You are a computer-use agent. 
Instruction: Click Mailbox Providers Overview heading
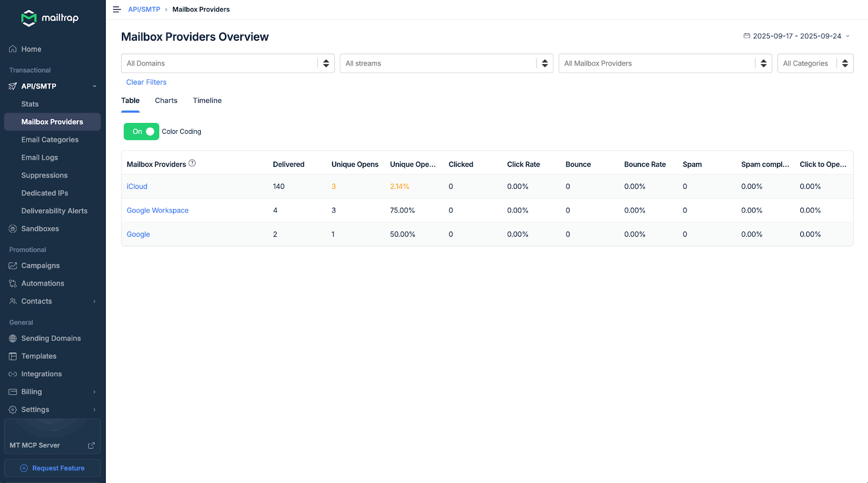click(195, 37)
